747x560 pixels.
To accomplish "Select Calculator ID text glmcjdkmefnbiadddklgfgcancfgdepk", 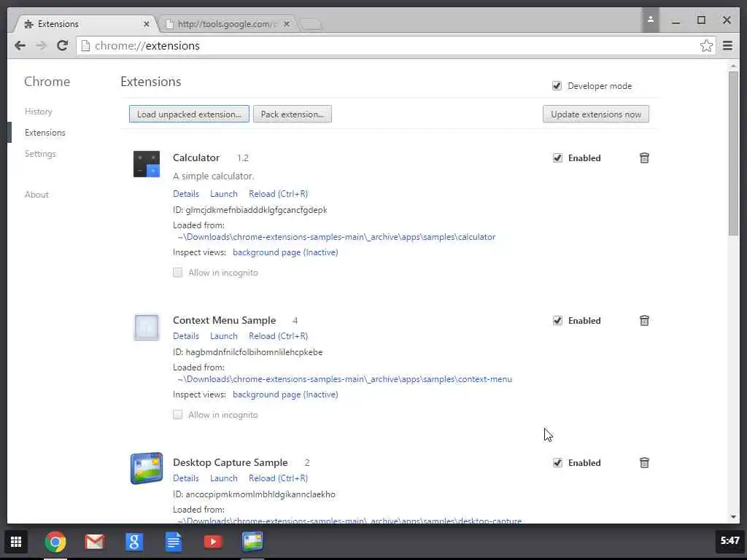I will pos(256,210).
